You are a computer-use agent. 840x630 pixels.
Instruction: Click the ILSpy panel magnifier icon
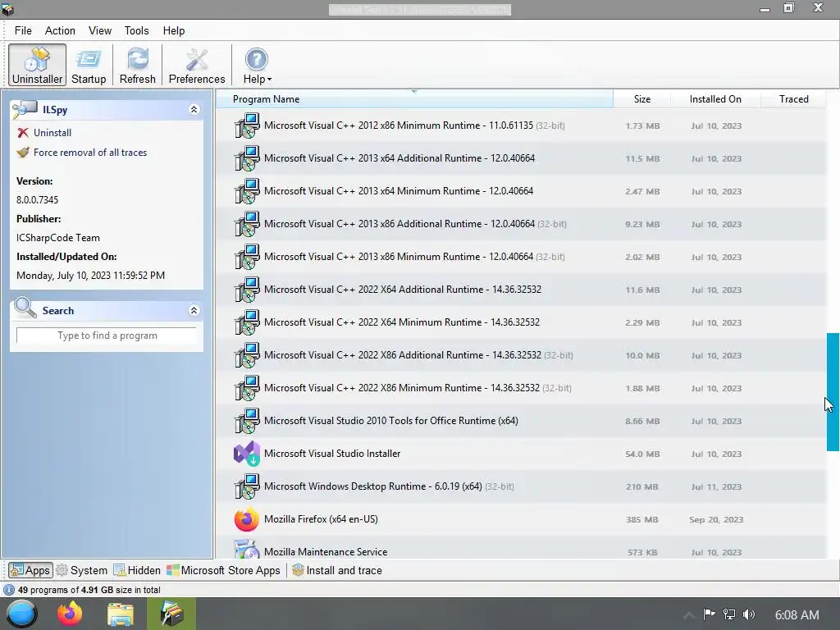25,109
